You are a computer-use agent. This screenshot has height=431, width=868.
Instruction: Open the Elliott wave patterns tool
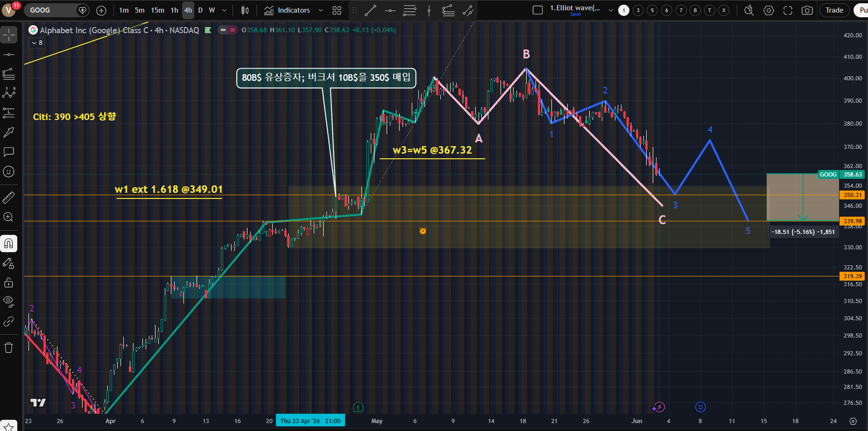pyautogui.click(x=9, y=93)
